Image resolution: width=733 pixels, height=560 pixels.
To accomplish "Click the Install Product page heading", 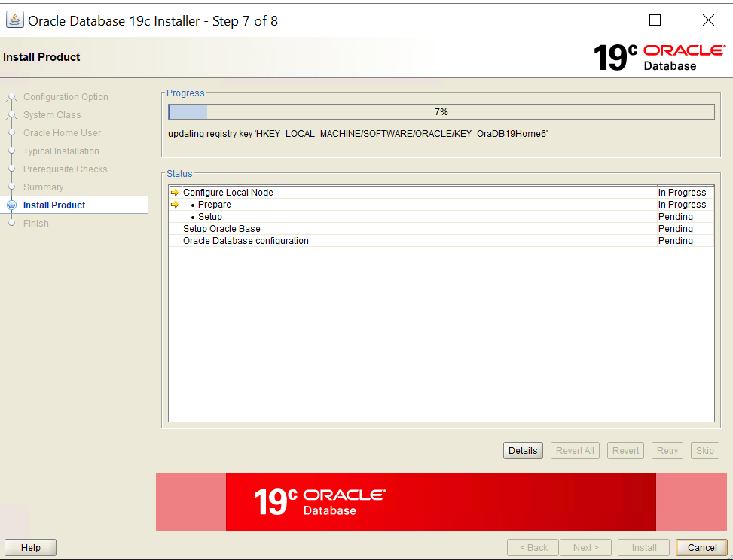I will point(41,57).
